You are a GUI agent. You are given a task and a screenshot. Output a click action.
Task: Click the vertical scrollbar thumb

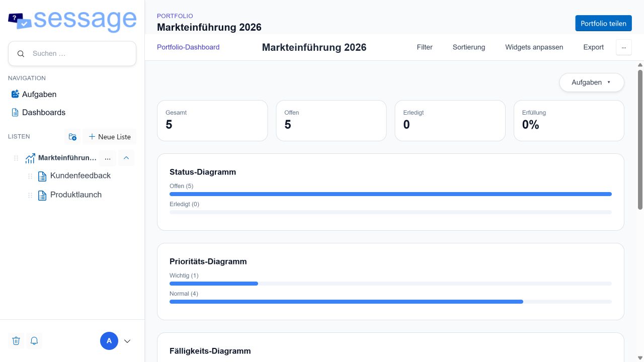(640, 139)
